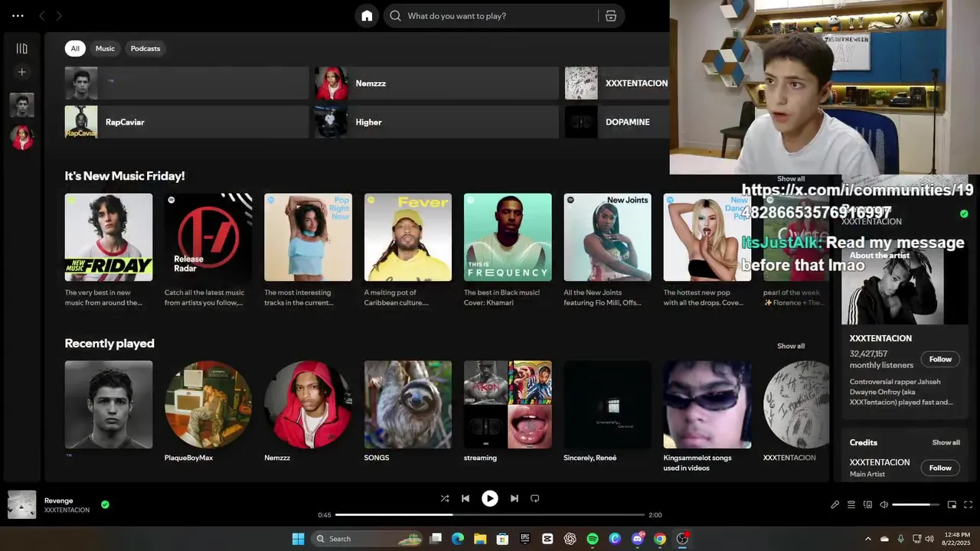Open the SONGS sloth playlist
The width and height of the screenshot is (980, 551).
click(x=408, y=405)
